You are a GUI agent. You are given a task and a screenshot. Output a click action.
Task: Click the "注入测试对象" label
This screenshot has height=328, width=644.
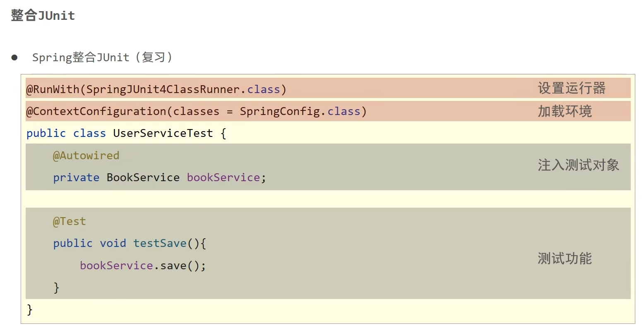578,165
